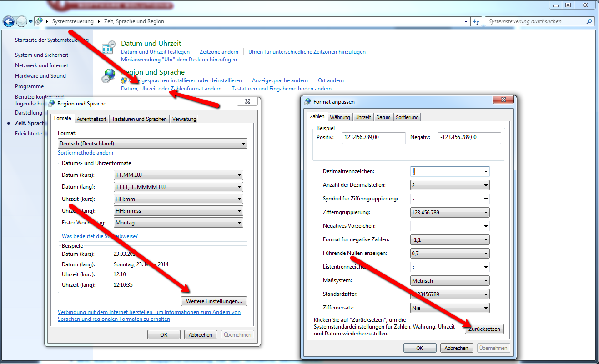Click the search magnifier icon

coord(589,21)
